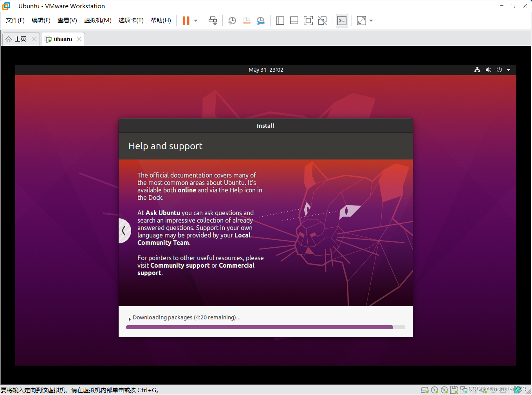
Task: Click the CD/DVD device status icon
Action: [x=435, y=390]
